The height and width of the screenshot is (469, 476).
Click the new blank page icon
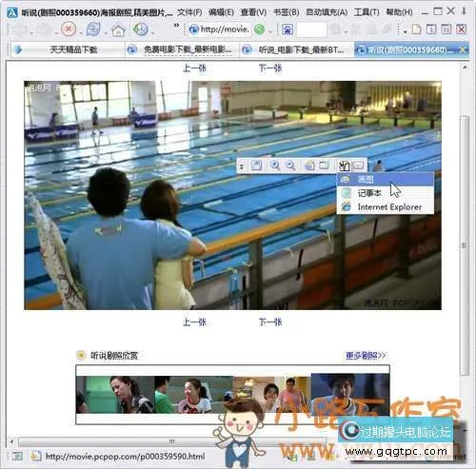pyautogui.click(x=416, y=29)
